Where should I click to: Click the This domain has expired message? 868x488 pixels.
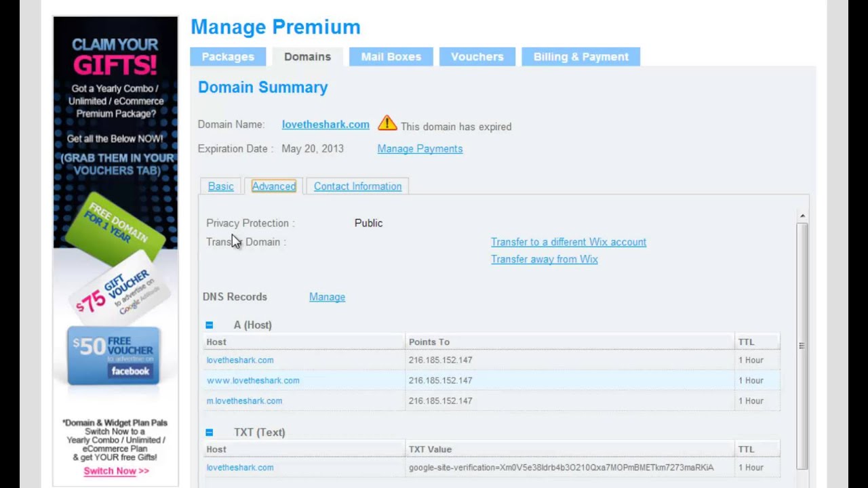[x=456, y=127]
